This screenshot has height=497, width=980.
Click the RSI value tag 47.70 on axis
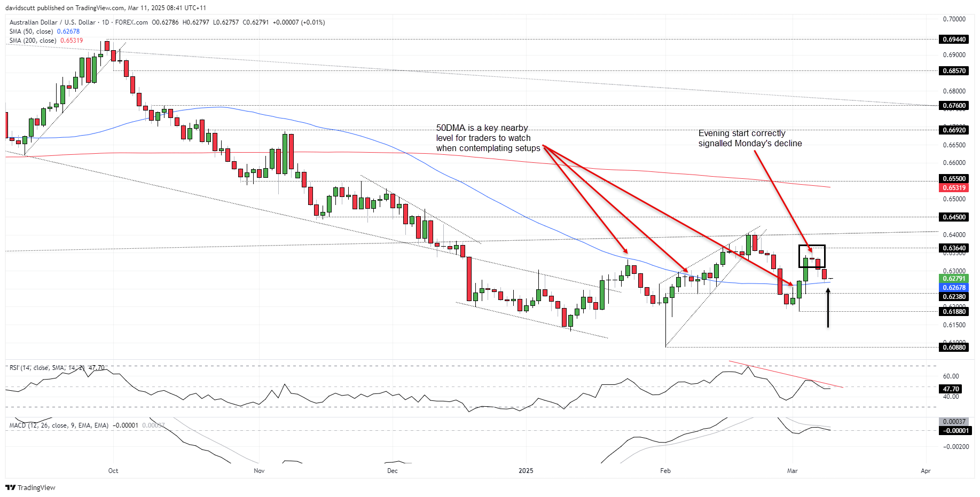[951, 389]
